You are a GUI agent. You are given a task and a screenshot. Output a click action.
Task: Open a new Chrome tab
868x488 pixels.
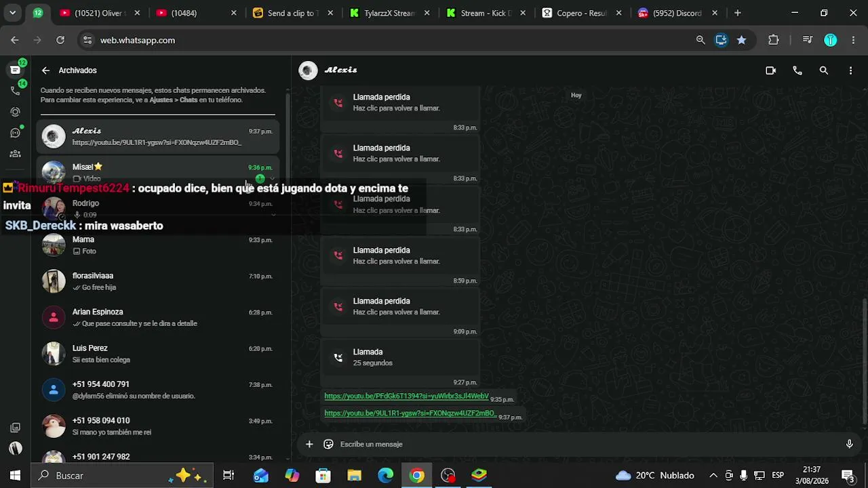(738, 13)
